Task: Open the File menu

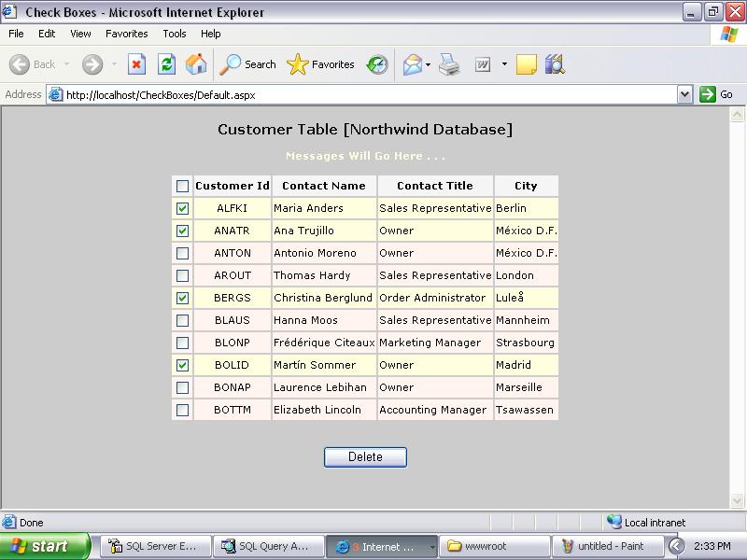Action: coord(16,34)
